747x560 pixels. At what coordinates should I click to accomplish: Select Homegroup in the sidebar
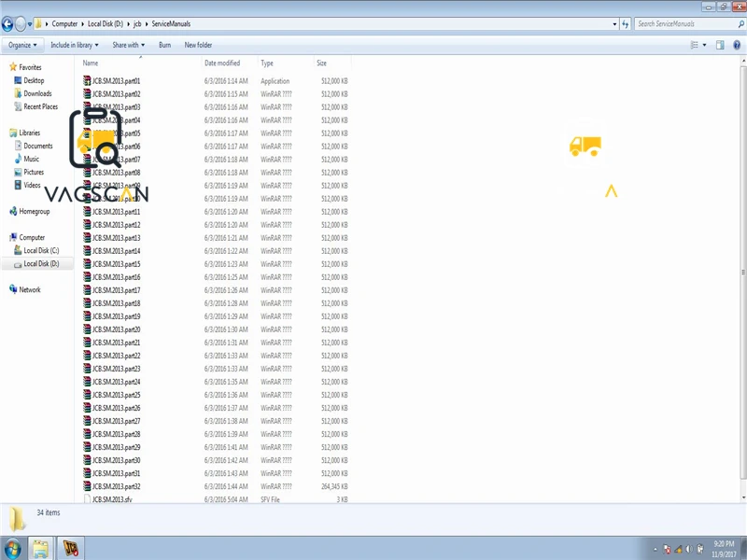tap(30, 212)
